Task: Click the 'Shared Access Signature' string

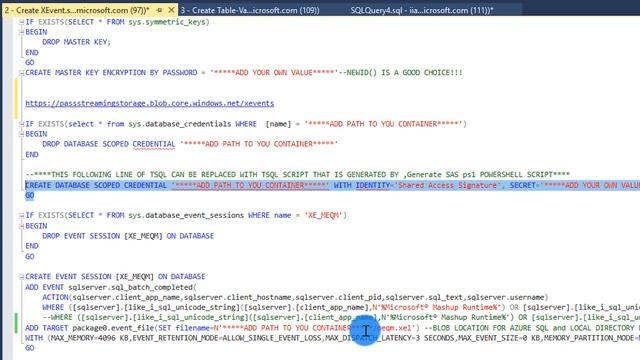Action: [x=448, y=185]
